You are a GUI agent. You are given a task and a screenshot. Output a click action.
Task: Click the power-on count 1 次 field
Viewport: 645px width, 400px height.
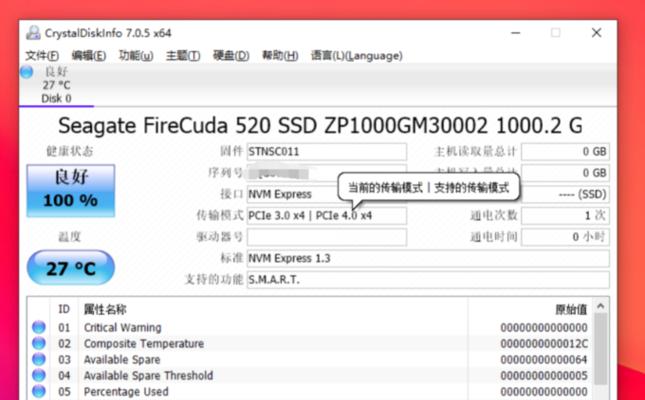[x=565, y=216]
